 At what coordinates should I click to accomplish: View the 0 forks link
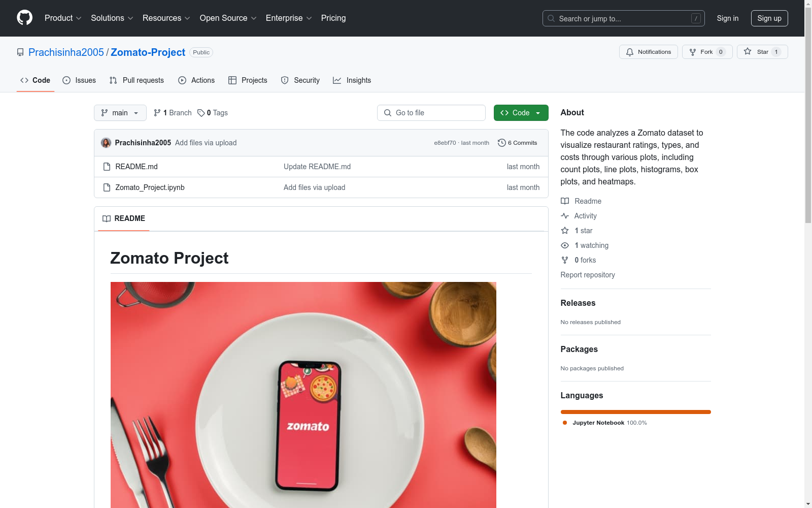[579, 260]
